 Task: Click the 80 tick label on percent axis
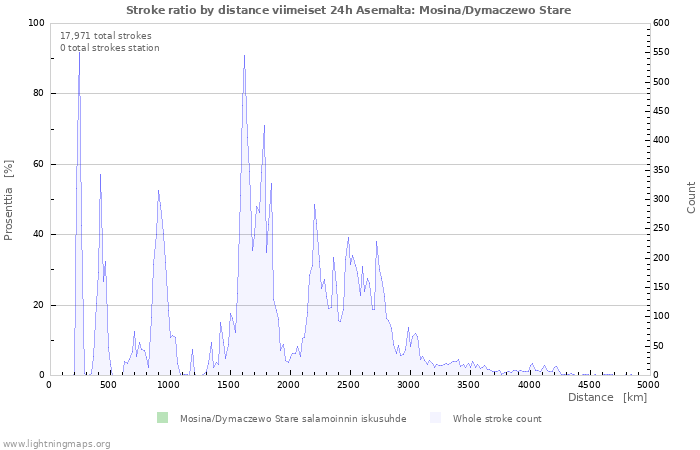pos(39,93)
